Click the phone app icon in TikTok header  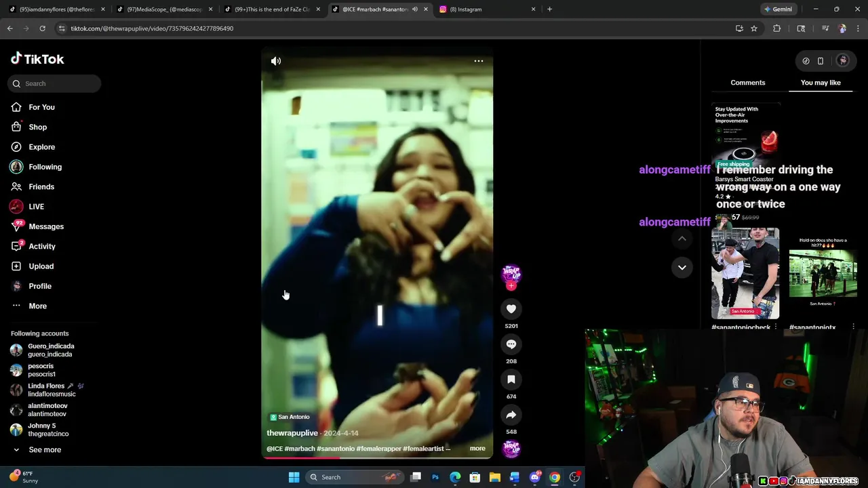pyautogui.click(x=821, y=61)
